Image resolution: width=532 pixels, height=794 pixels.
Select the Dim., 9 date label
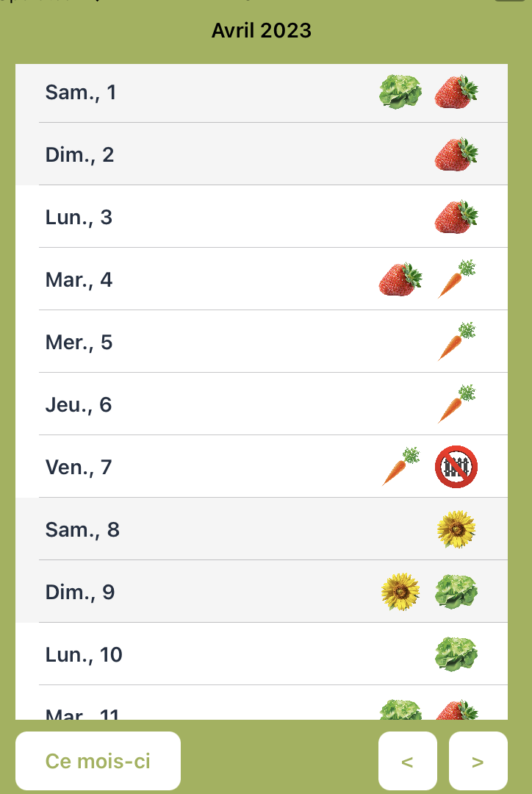[80, 592]
